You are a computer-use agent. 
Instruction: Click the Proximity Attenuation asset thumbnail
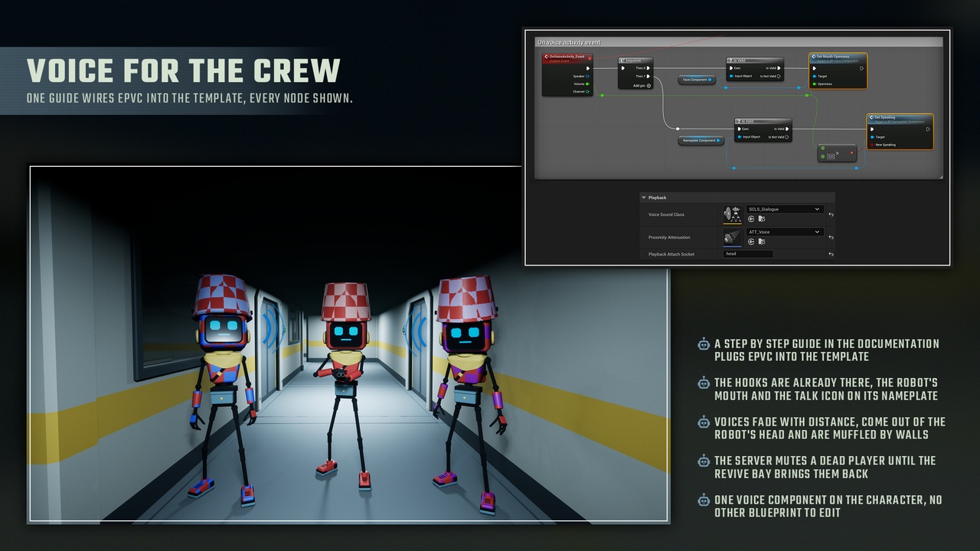tap(733, 237)
